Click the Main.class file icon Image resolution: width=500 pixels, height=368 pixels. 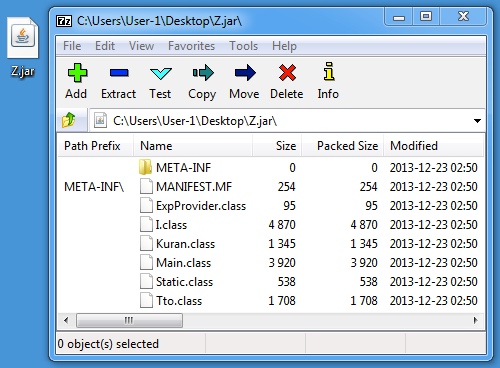pos(146,263)
